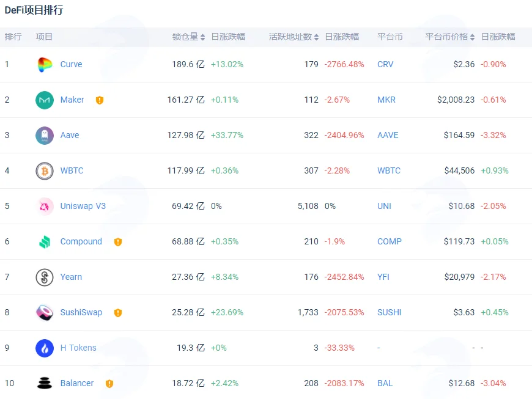The image size is (532, 399).
Task: Click the 排行 column header
Action: coord(13,37)
